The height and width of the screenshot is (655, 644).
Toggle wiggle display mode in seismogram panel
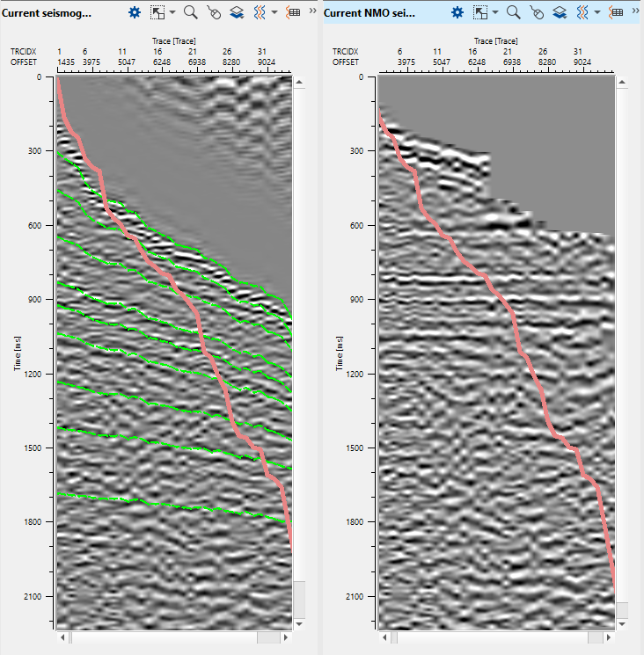coord(260,12)
